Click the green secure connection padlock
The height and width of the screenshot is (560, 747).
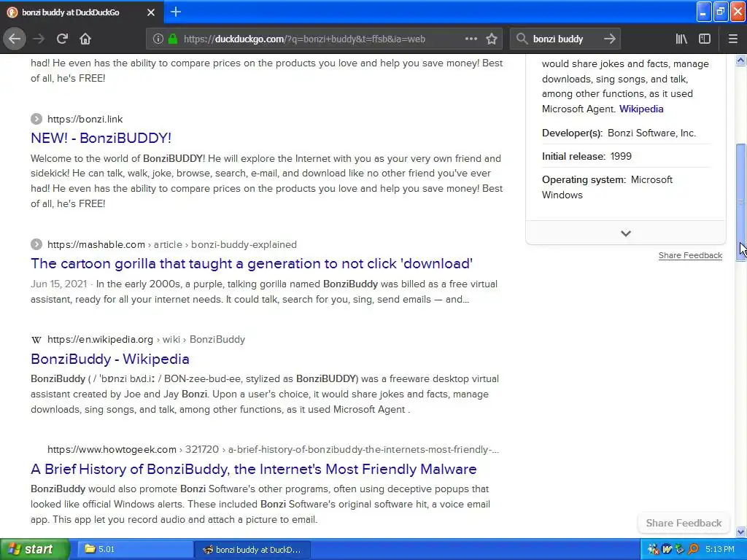click(173, 39)
